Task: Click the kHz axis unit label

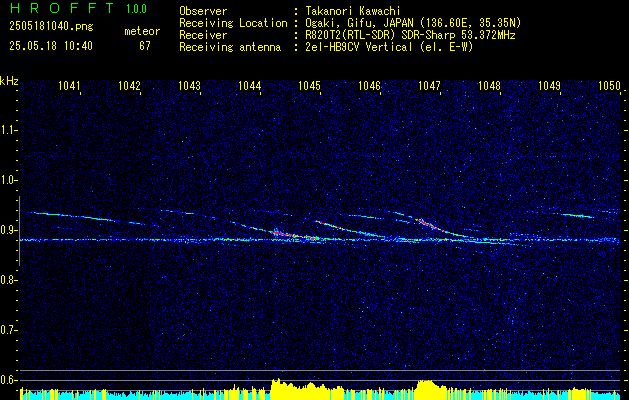Action: [9, 81]
